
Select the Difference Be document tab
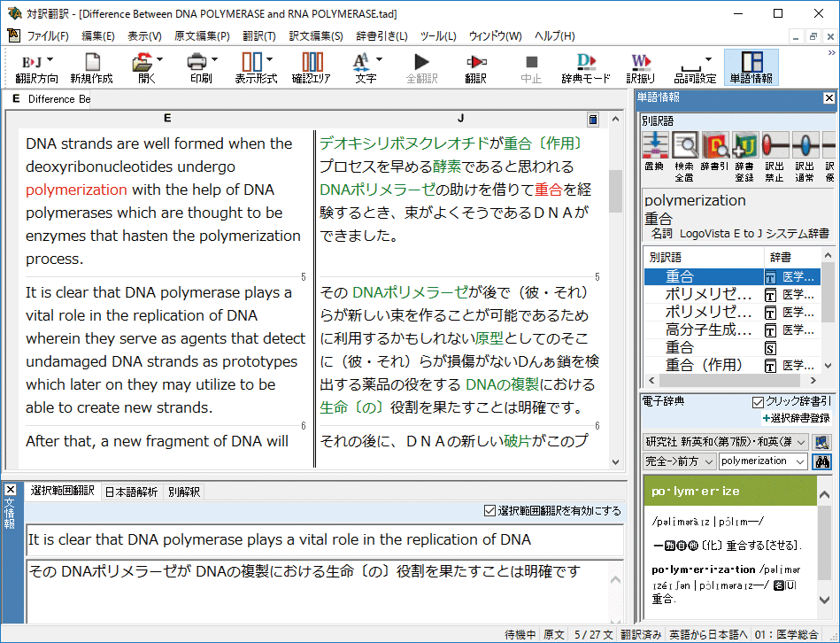(50, 99)
